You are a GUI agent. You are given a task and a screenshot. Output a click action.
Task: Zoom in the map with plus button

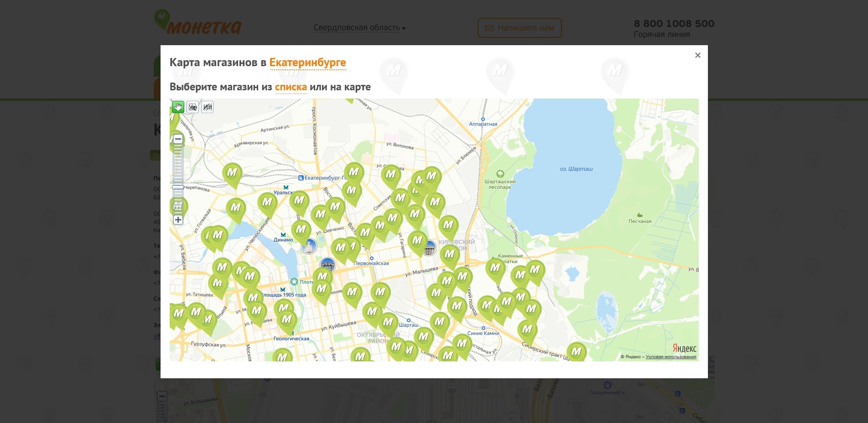coord(178,220)
